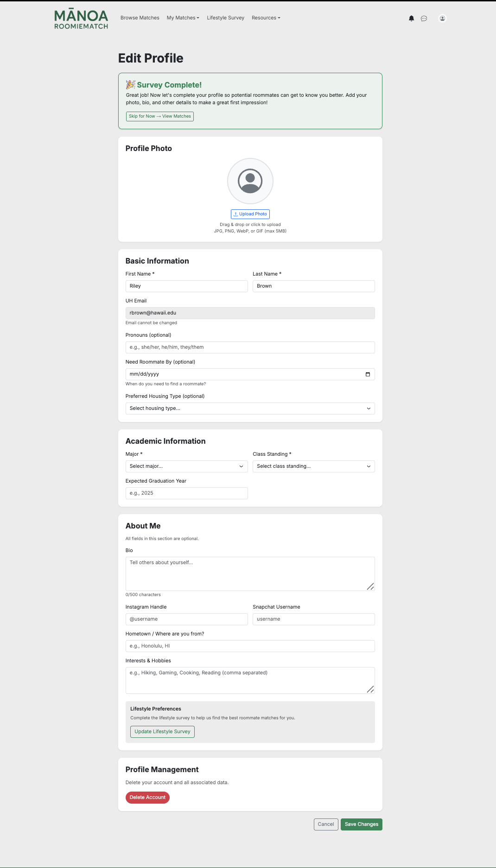This screenshot has height=868, width=496.
Task: Open the user account avatar icon
Action: tap(442, 19)
